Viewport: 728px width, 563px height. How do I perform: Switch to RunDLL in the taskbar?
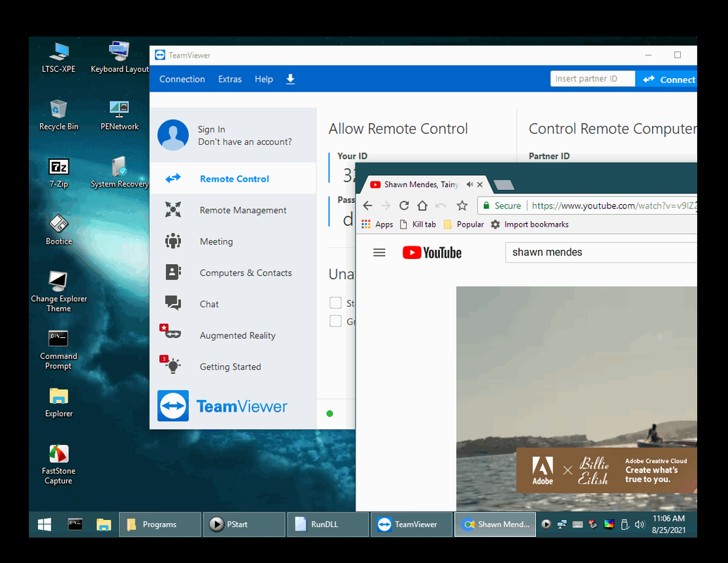pos(328,524)
